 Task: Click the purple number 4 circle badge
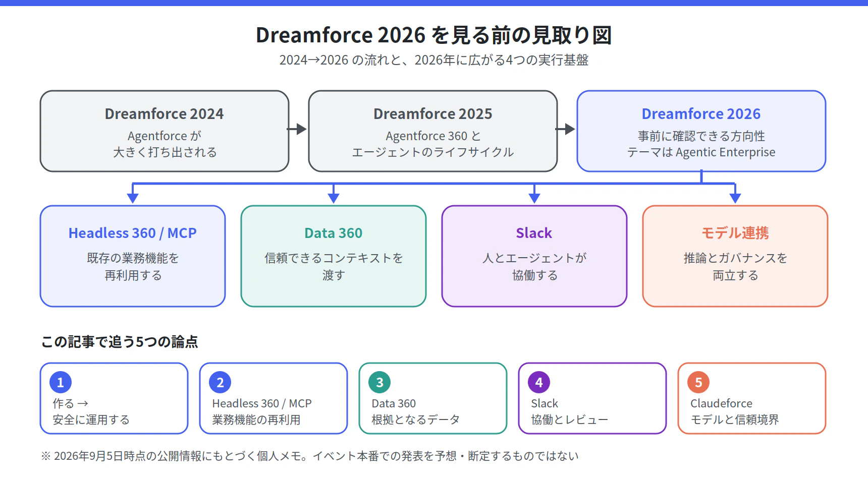click(x=539, y=382)
